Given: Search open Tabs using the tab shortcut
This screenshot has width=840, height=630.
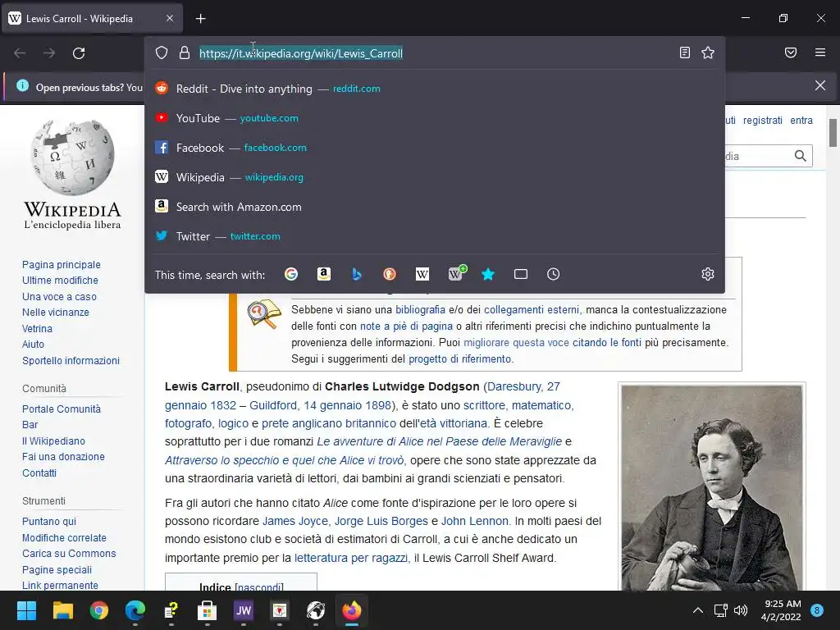Looking at the screenshot, I should 521,274.
